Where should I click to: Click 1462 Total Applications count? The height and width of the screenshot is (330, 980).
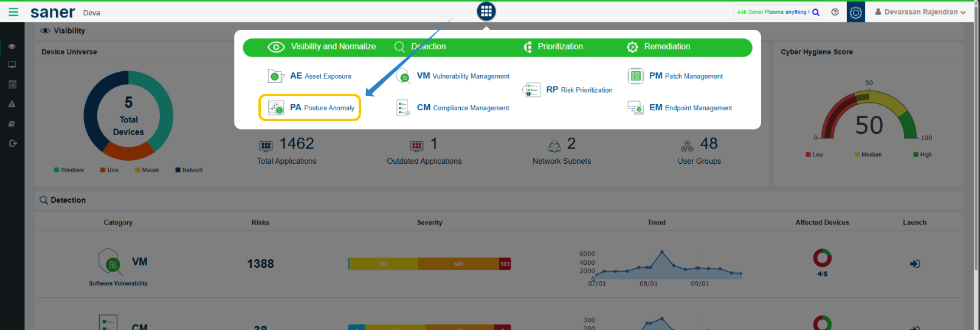[297, 144]
